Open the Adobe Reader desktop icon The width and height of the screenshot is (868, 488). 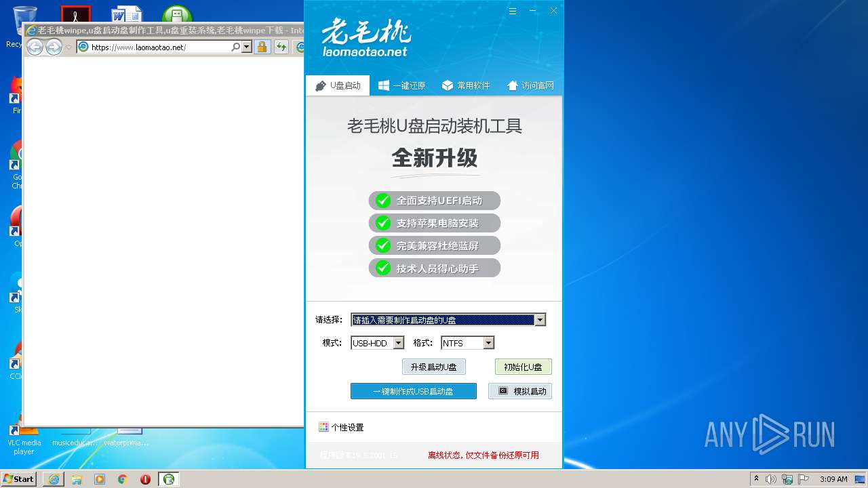75,15
